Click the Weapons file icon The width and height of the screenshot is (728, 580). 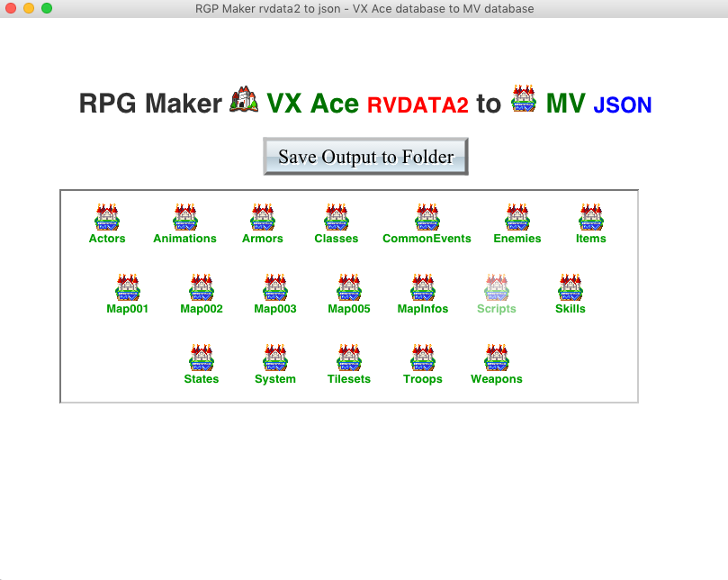(497, 358)
